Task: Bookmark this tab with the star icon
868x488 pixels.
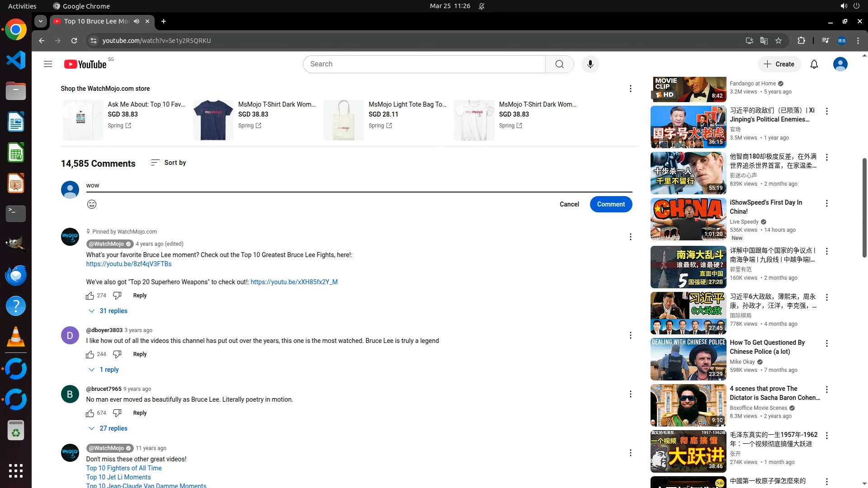Action: point(778,41)
